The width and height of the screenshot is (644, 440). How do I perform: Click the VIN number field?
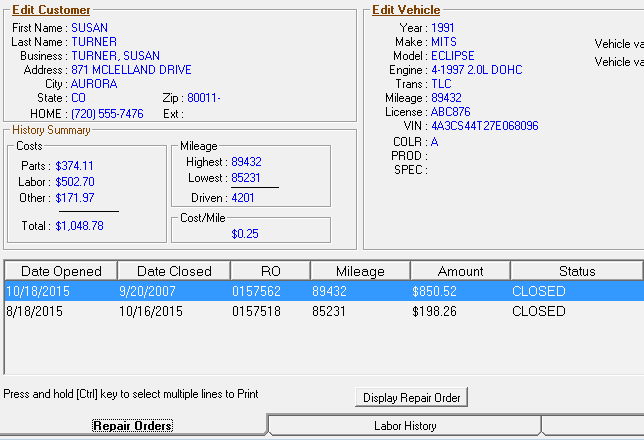(x=484, y=126)
